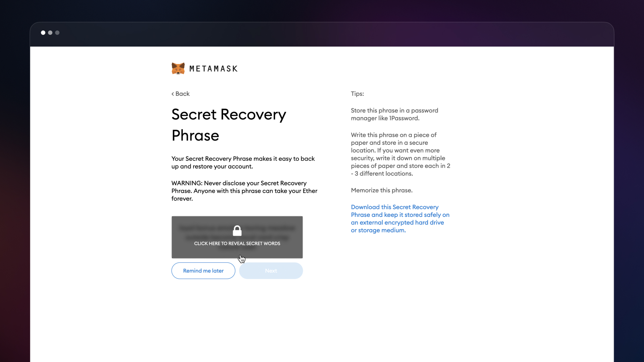Click the WARNING paragraph text
The width and height of the screenshot is (644, 362).
point(244,191)
